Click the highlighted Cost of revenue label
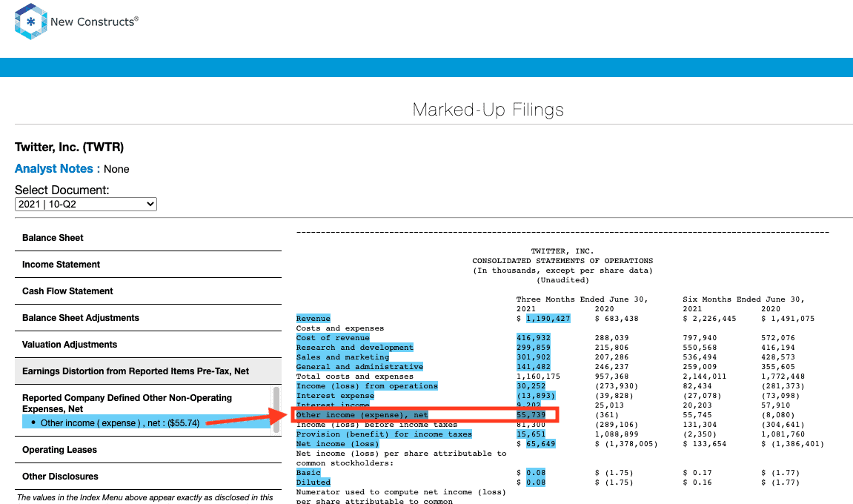Viewport: 853px width, 504px height. pyautogui.click(x=333, y=338)
